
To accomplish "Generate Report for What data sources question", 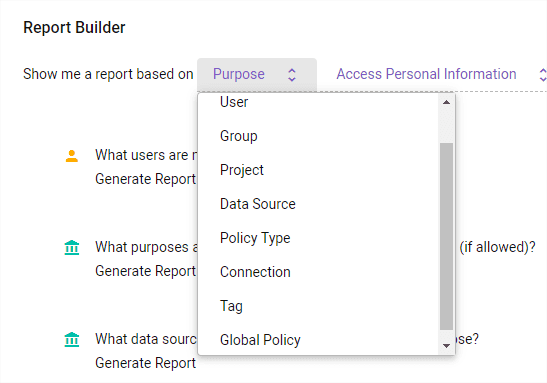I will click(x=145, y=363).
